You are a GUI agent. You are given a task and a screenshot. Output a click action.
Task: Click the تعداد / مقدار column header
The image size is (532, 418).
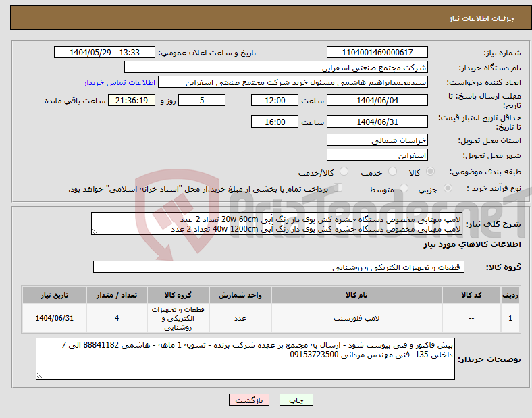(117, 295)
